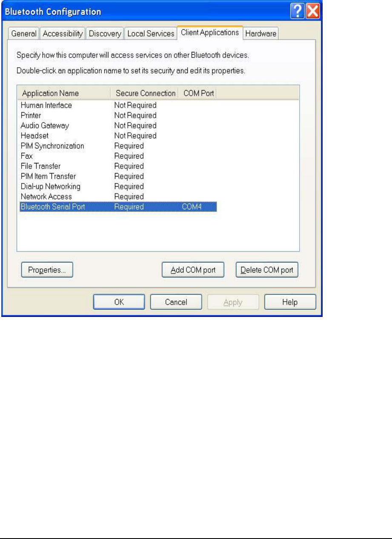This screenshot has height=539, width=392.
Task: Go to the Discovery tab
Action: (105, 34)
